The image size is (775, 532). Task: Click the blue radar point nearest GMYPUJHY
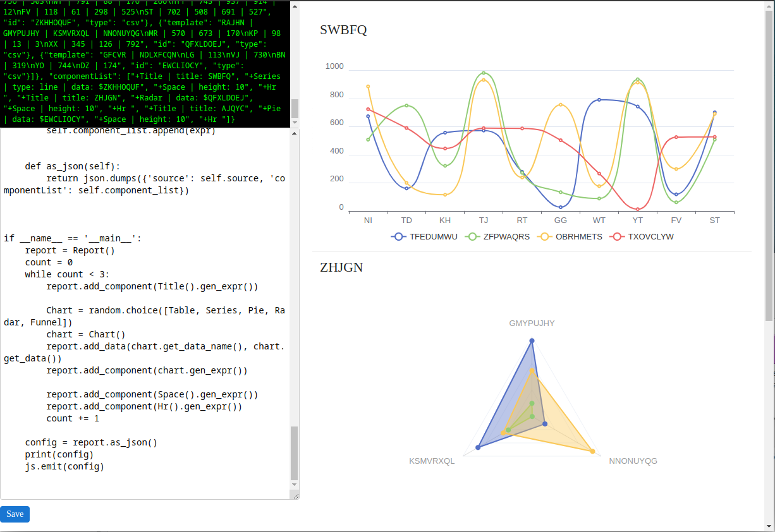(532, 341)
